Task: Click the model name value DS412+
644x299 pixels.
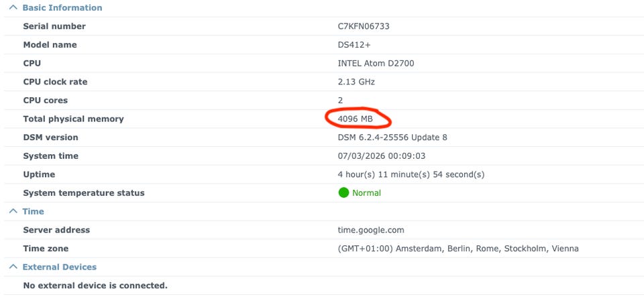Action: pyautogui.click(x=356, y=45)
